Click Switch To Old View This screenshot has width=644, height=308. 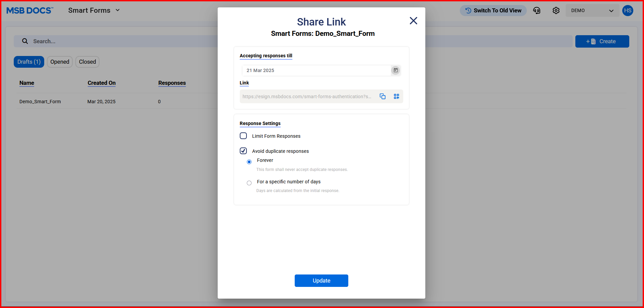(493, 11)
